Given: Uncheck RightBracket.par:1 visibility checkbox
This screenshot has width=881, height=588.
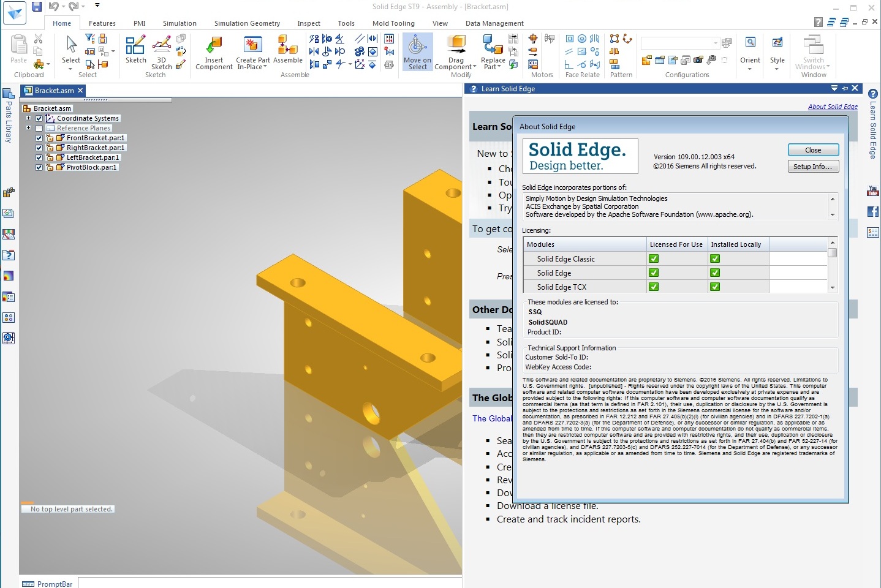Looking at the screenshot, I should point(39,148).
